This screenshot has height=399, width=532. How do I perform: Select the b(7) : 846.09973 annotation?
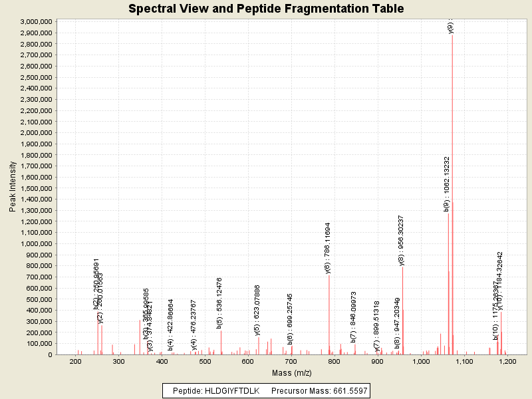[354, 317]
